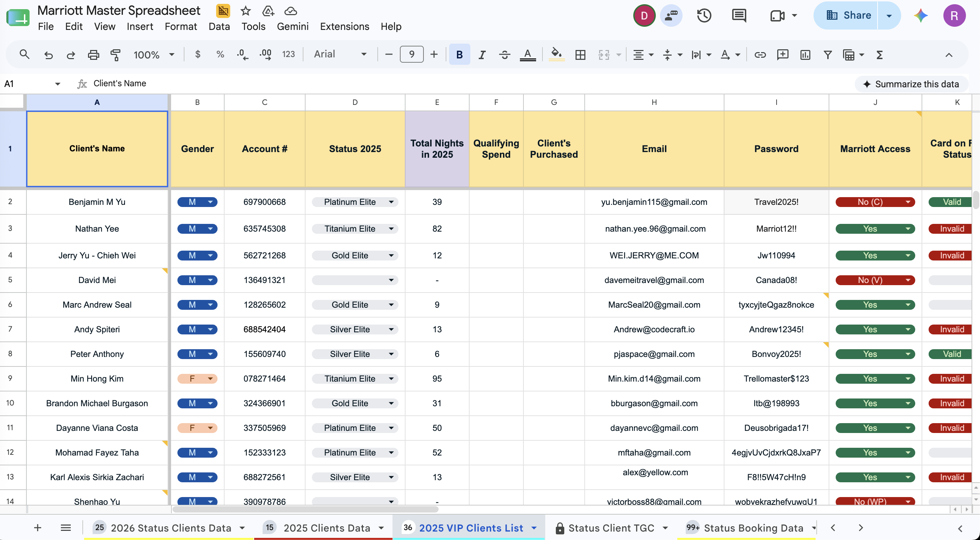Open Gender dropdown for Min Hong Kim
980x540 pixels.
pos(210,379)
